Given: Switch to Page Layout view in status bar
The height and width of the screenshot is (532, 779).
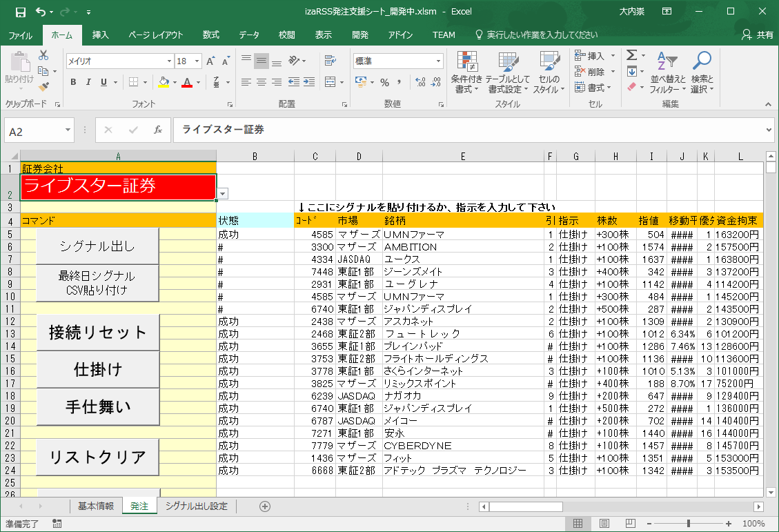Looking at the screenshot, I should click(604, 524).
